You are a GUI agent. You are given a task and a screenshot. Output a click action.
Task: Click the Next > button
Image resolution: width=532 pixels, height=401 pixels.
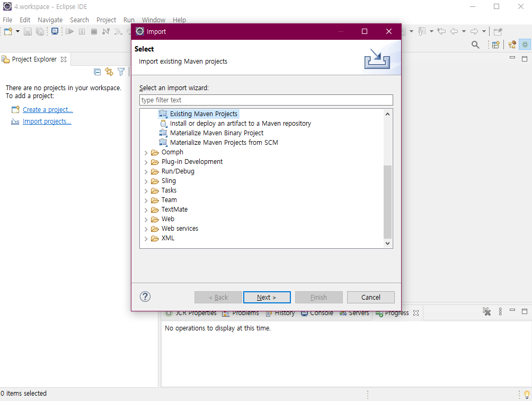tap(267, 297)
